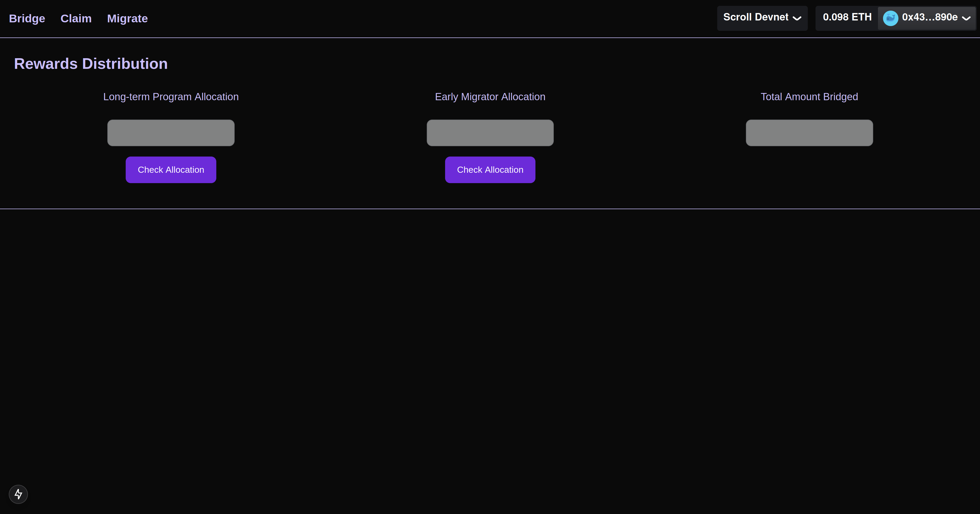This screenshot has height=514, width=980.
Task: Click chevron arrow next to Scroll Devnet
Action: [797, 18]
